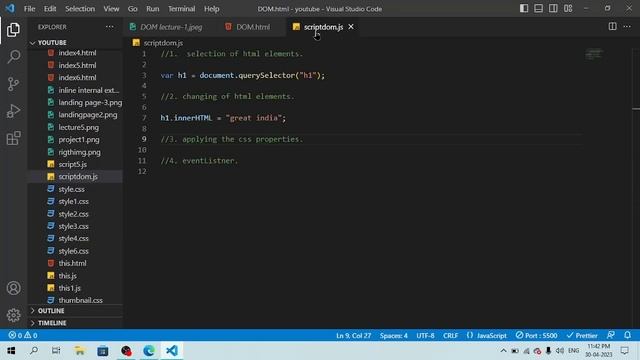
Task: Open script5.js file
Action: pyautogui.click(x=72, y=164)
